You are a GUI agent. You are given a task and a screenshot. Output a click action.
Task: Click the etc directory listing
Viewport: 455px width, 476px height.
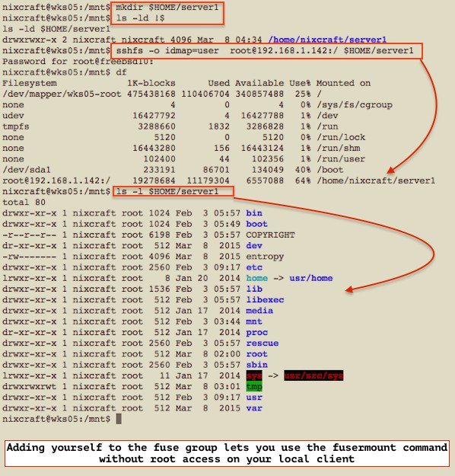click(254, 267)
